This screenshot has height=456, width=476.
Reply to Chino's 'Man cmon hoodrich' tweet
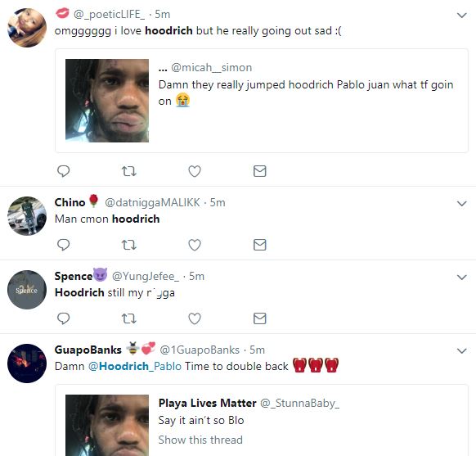64,245
